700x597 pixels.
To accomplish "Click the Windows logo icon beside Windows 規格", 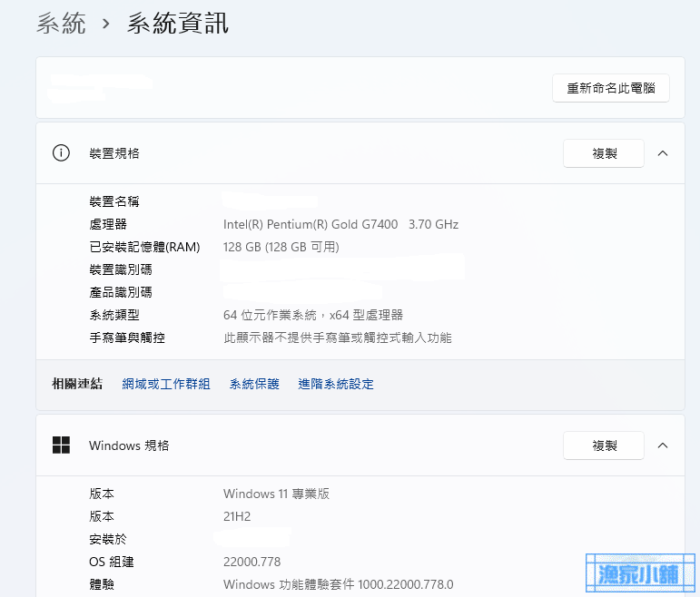I will pos(61,445).
